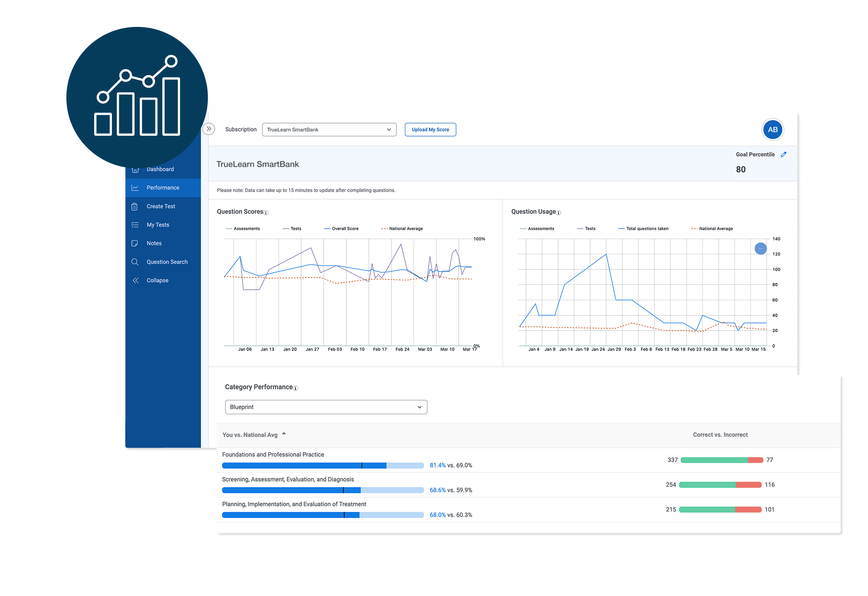Collapse the sidebar via Collapse label

pos(158,281)
